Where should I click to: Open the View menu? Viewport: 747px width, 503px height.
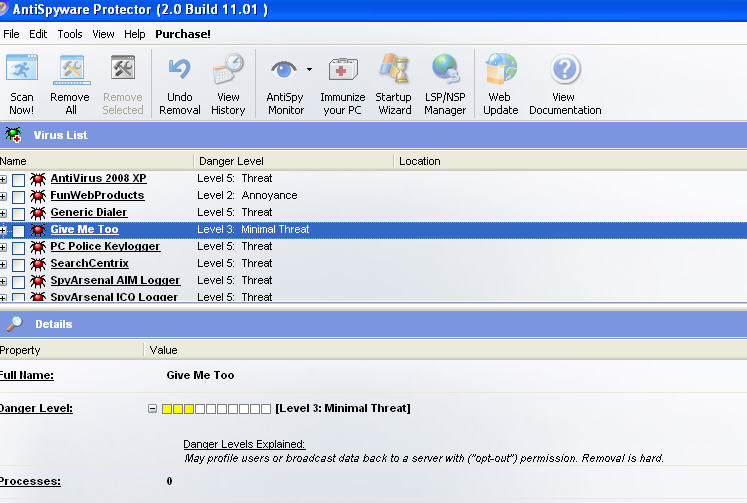(103, 34)
